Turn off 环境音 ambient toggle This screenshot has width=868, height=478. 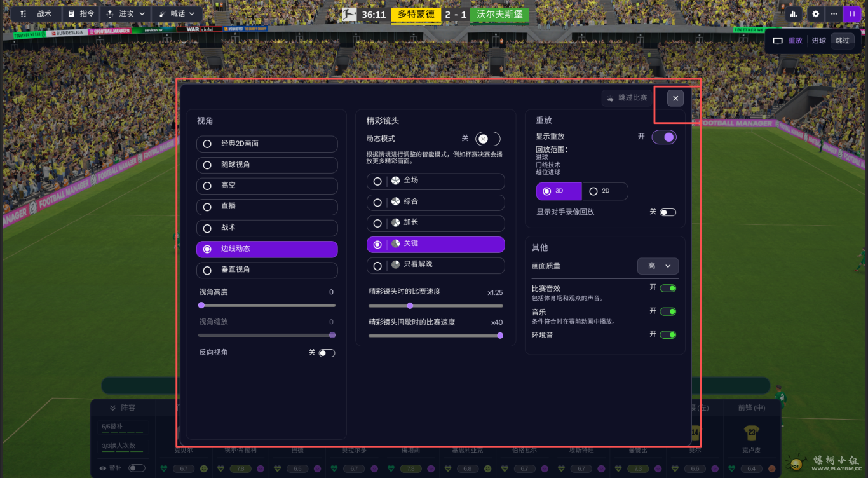tap(668, 335)
